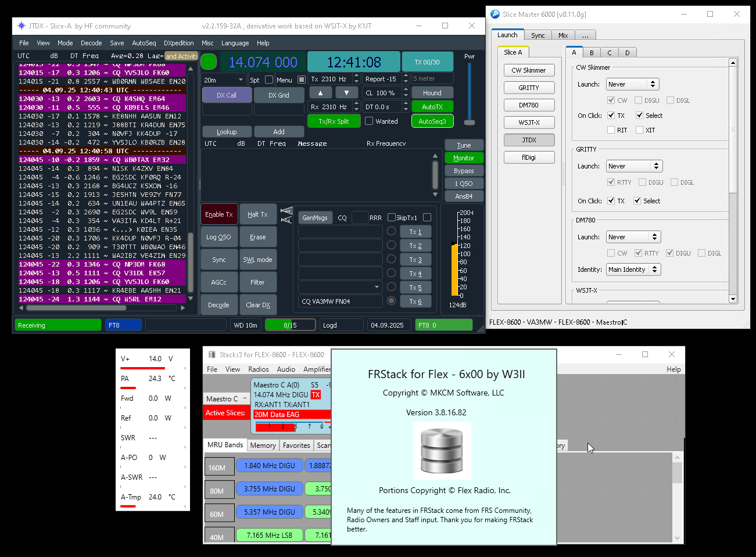Click the DX Call input field
This screenshot has height=557, width=756.
(x=227, y=109)
